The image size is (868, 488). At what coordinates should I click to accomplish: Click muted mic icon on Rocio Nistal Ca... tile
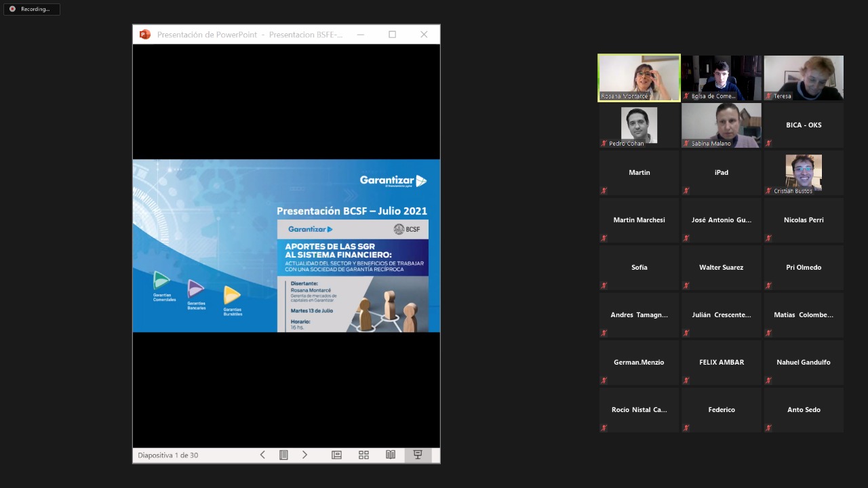604,428
